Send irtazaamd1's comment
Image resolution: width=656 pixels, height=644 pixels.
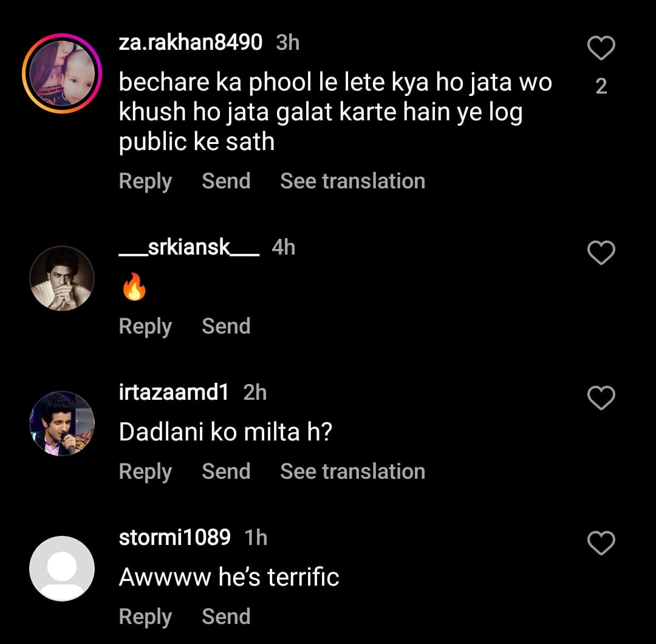pyautogui.click(x=226, y=471)
